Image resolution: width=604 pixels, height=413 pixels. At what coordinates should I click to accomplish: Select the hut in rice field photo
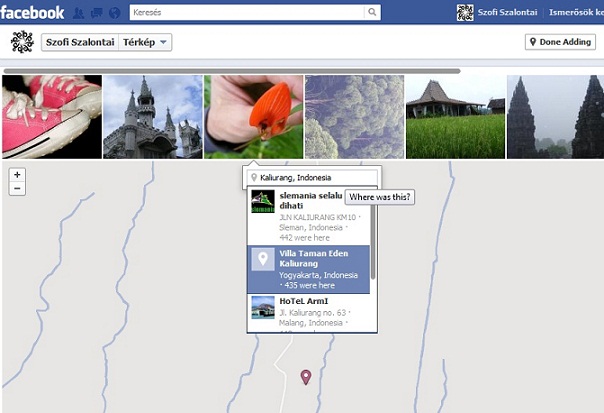coord(456,117)
